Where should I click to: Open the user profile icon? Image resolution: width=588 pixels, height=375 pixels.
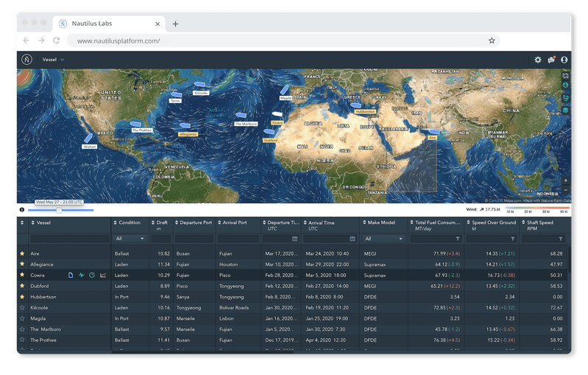(x=564, y=60)
